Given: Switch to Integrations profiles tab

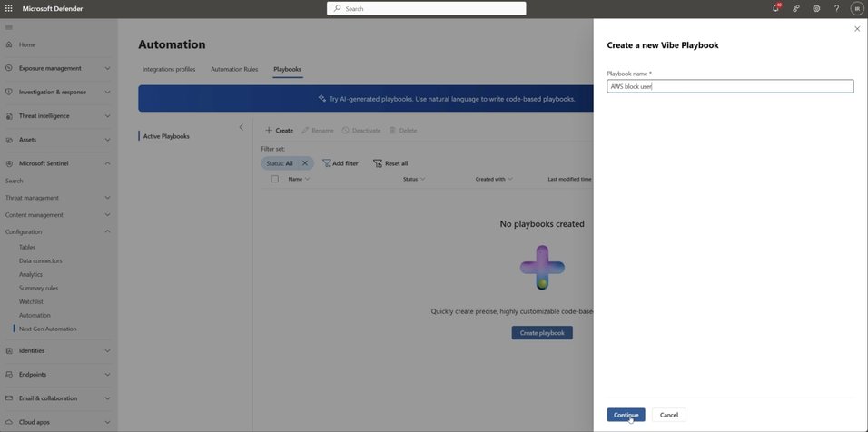Looking at the screenshot, I should pyautogui.click(x=169, y=69).
